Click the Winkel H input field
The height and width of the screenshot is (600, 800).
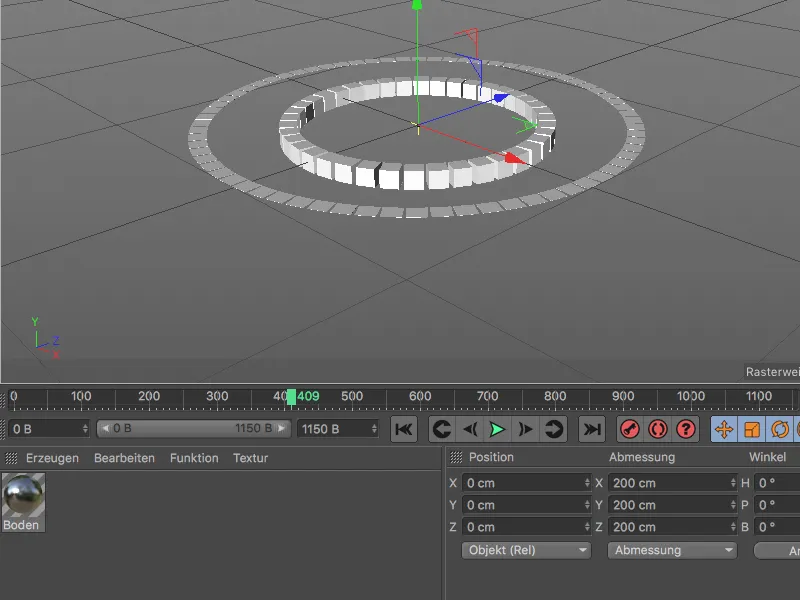[x=777, y=483]
